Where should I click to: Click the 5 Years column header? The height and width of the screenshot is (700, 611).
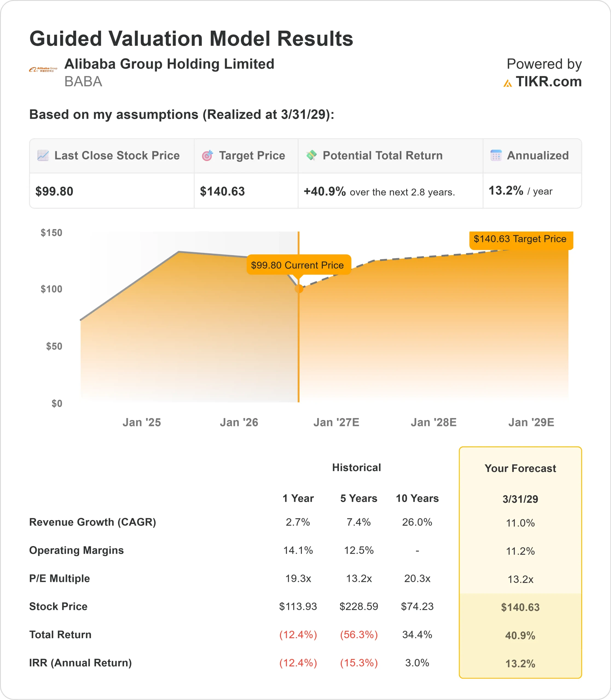pos(359,498)
